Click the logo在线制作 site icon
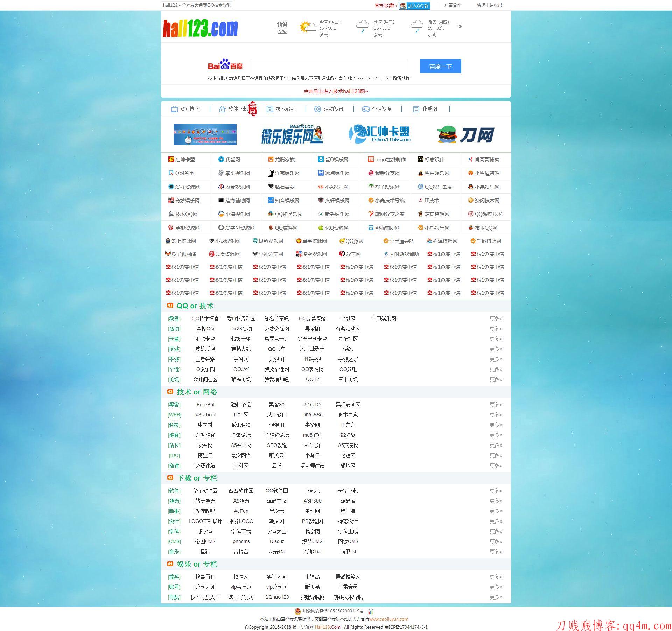Image resolution: width=672 pixels, height=631 pixels. (371, 160)
